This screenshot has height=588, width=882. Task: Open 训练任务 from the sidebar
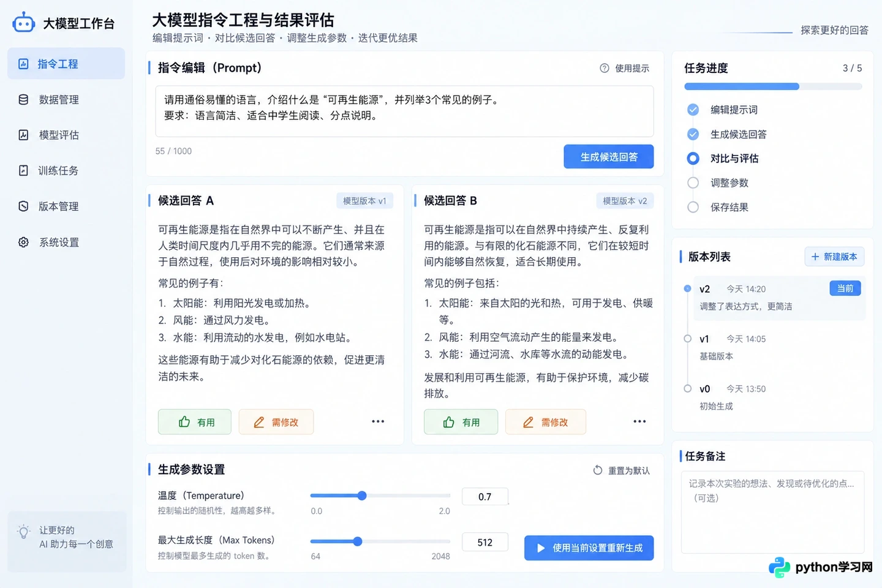coord(66,170)
